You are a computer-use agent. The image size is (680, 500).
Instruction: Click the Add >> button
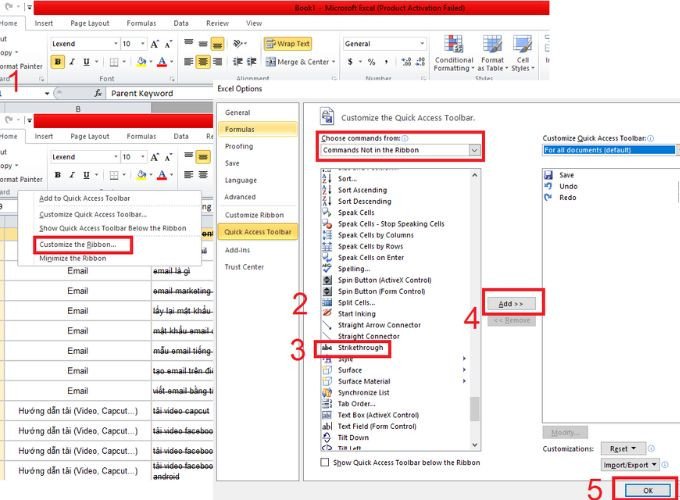click(511, 304)
